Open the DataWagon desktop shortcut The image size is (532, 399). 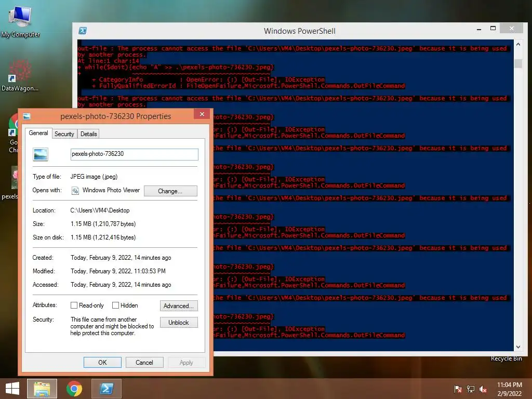pyautogui.click(x=20, y=76)
